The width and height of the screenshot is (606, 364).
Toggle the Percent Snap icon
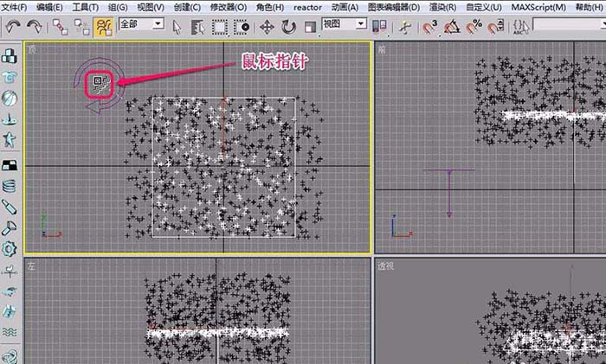474,28
